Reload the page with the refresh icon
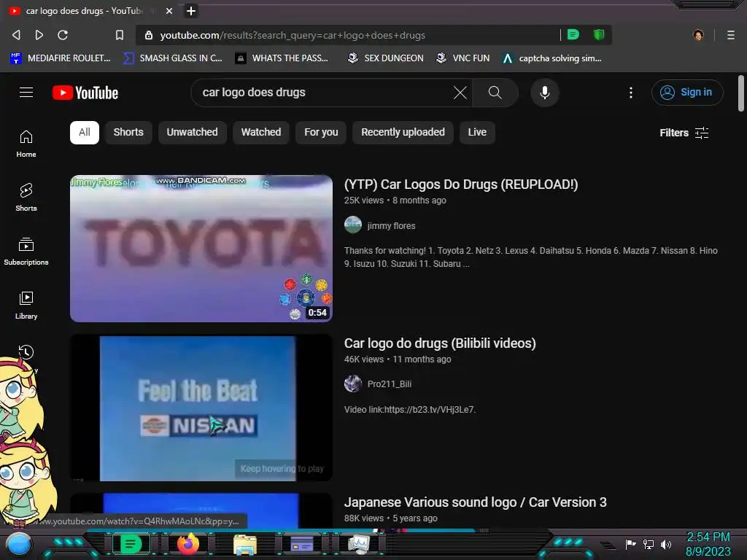This screenshot has width=747, height=560. point(63,35)
